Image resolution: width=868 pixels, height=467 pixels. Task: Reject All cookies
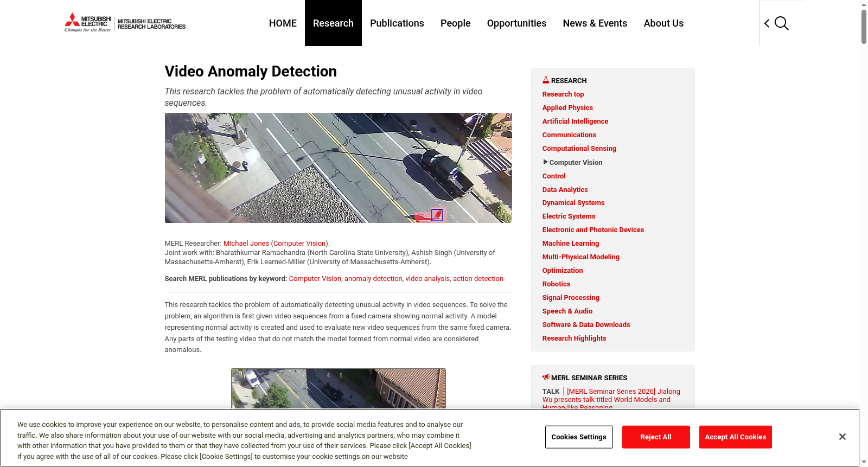coord(656,437)
